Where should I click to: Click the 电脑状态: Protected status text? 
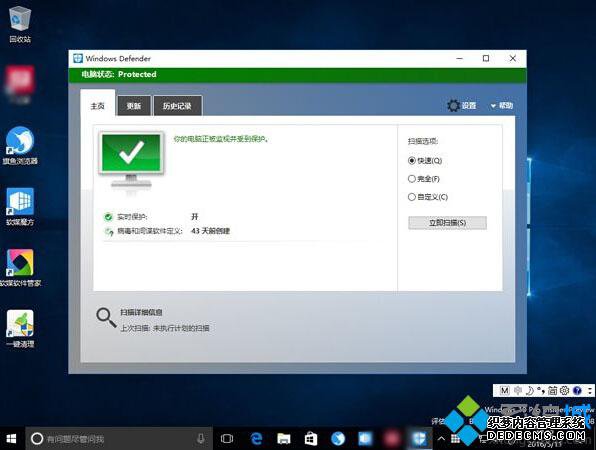click(119, 74)
